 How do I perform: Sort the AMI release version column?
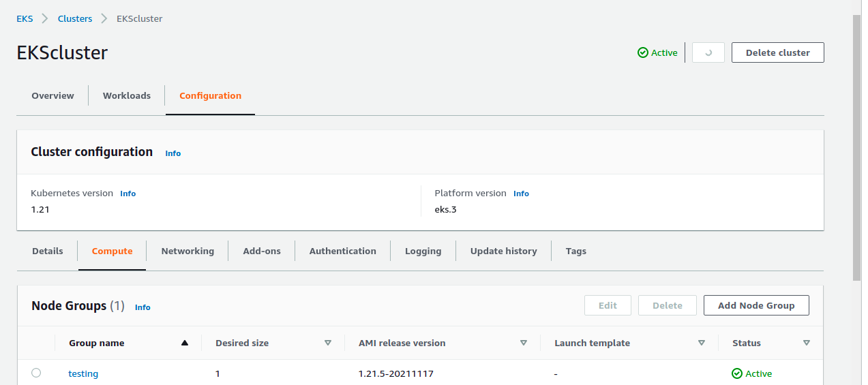click(x=524, y=343)
